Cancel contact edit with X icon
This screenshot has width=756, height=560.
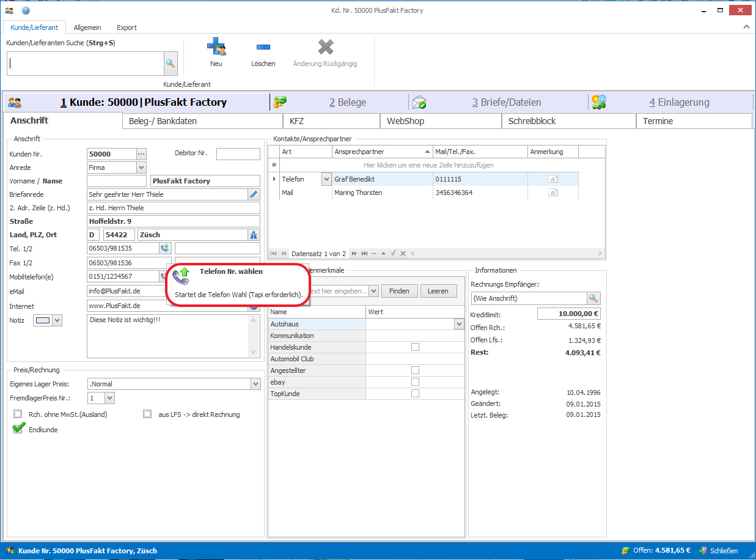tap(403, 254)
